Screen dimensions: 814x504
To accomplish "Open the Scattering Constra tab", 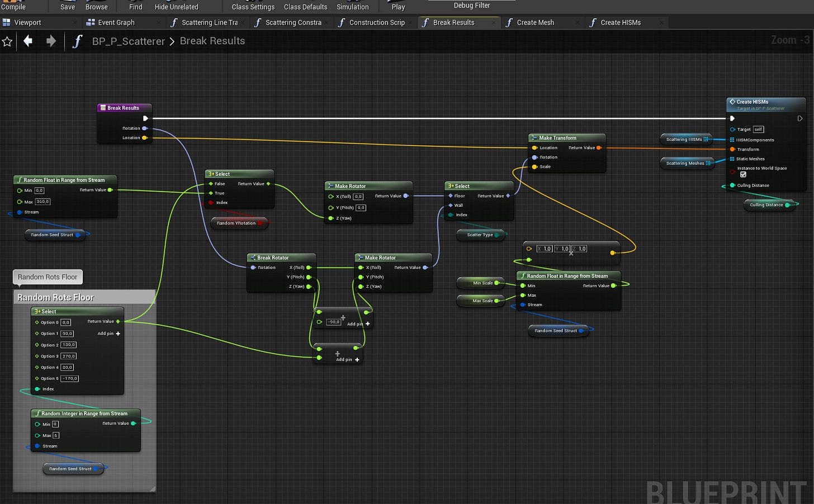I will point(294,22).
